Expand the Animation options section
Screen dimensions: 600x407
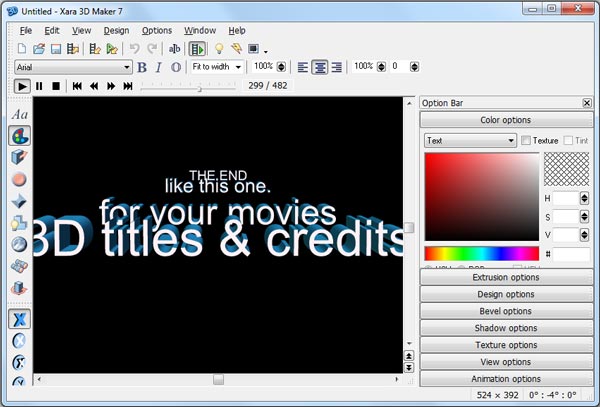506,379
